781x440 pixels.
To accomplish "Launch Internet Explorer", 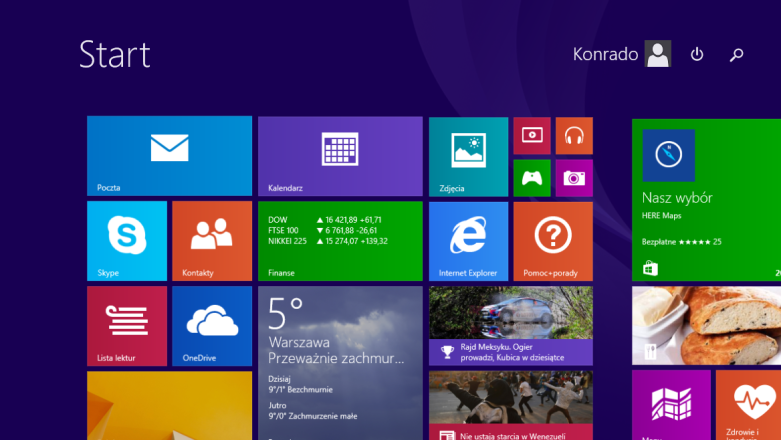I will 468,241.
